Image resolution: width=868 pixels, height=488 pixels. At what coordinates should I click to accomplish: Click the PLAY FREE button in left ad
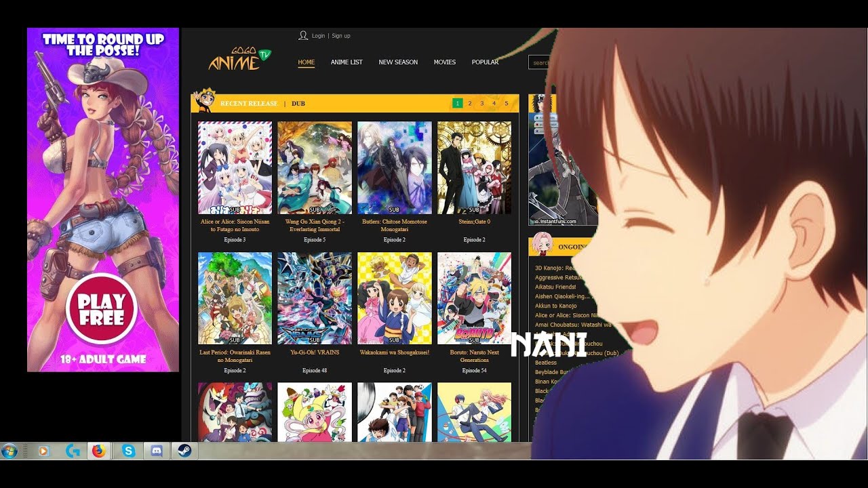click(x=102, y=308)
